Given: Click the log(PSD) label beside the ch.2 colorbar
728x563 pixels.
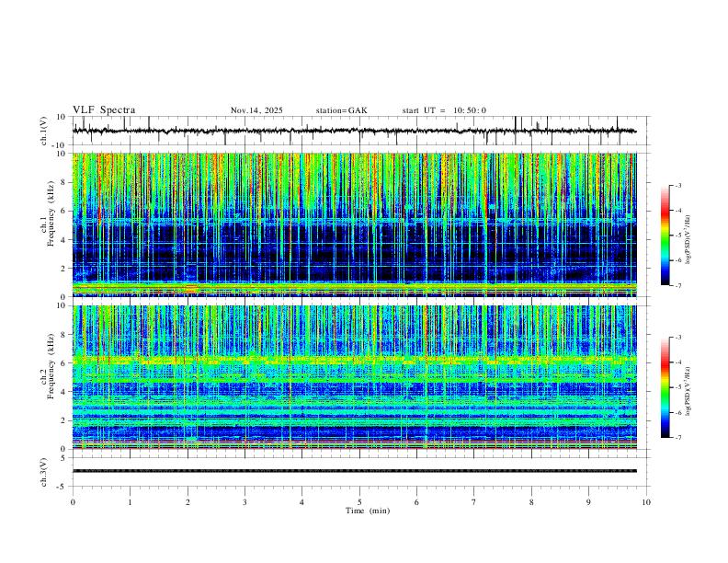Looking at the screenshot, I should click(x=688, y=391).
